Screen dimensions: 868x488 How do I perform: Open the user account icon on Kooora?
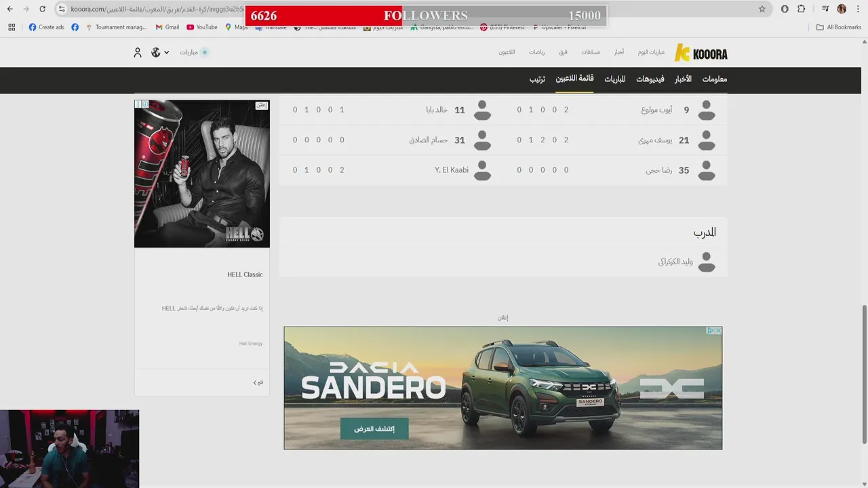click(x=138, y=52)
